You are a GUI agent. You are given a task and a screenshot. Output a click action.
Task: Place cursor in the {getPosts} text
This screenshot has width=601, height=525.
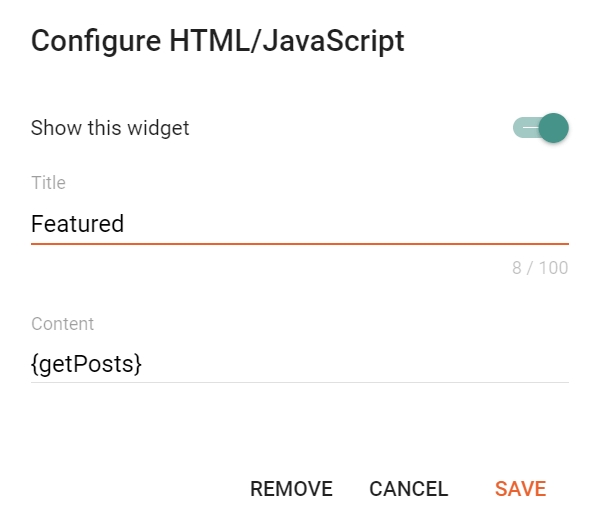pyautogui.click(x=87, y=364)
